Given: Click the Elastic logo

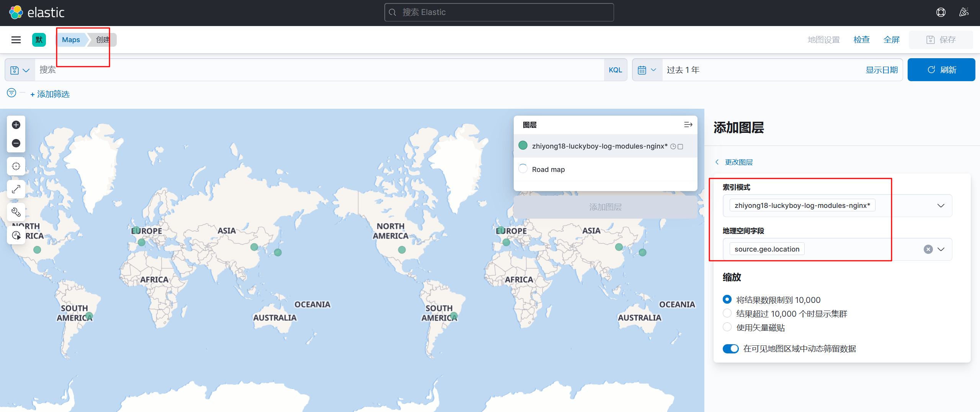Looking at the screenshot, I should point(37,12).
